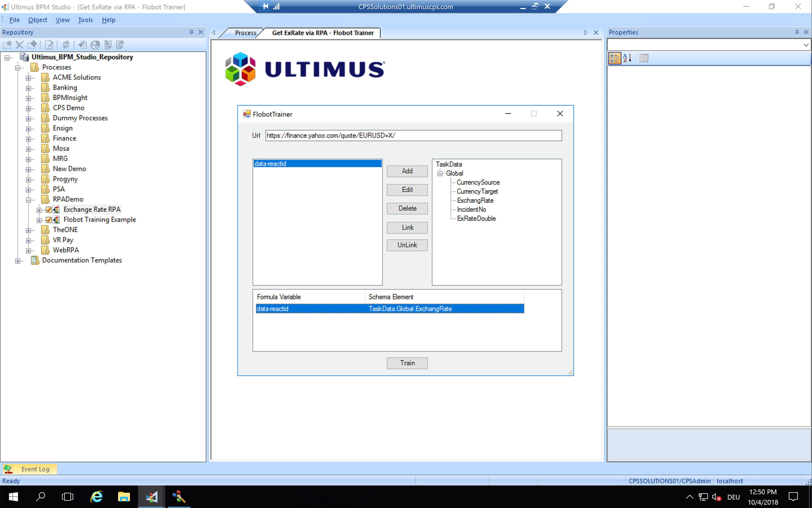Open the File menu
The width and height of the screenshot is (812, 508).
click(x=15, y=20)
